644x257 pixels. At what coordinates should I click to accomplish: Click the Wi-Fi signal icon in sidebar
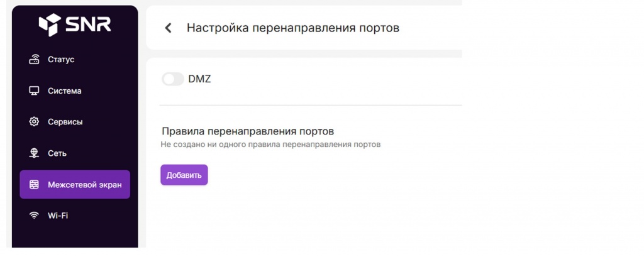35,216
